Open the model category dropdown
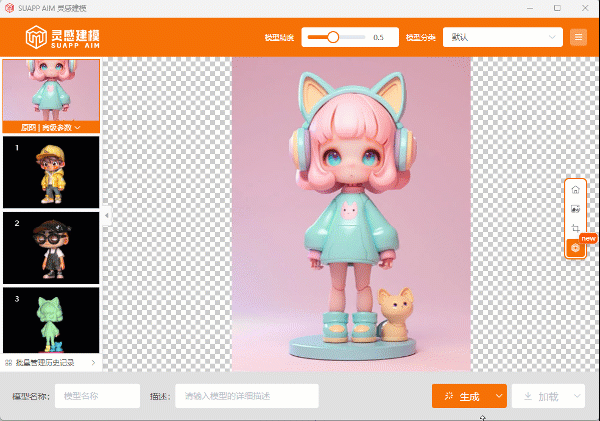Screen dimensions: 600x421 (x=502, y=37)
